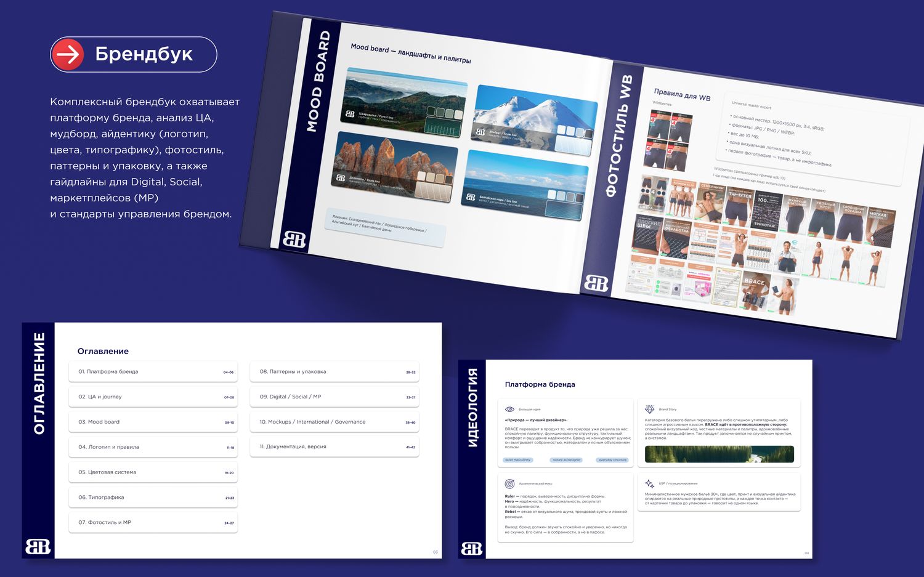Click the red arrow circle icon
This screenshot has width=924, height=577.
coord(67,54)
